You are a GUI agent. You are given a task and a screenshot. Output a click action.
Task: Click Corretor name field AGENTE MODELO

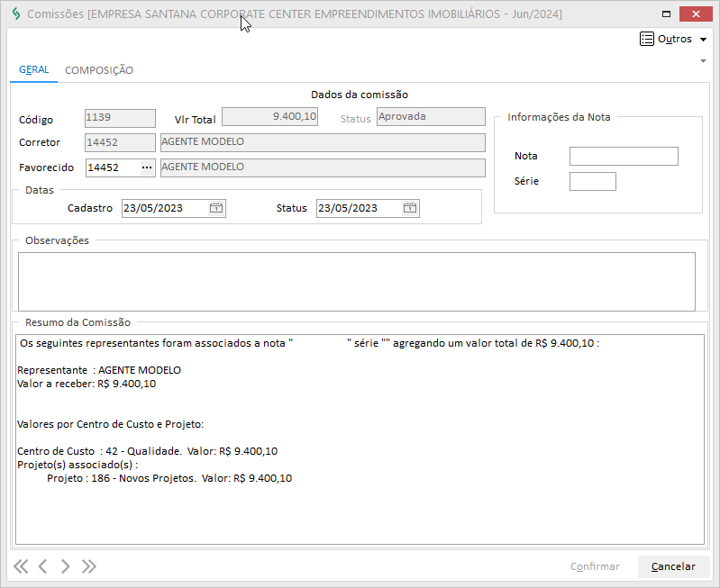[323, 142]
